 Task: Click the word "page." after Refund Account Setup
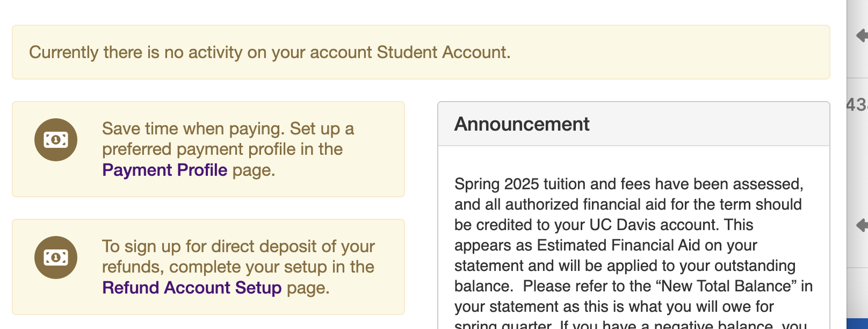(x=308, y=288)
